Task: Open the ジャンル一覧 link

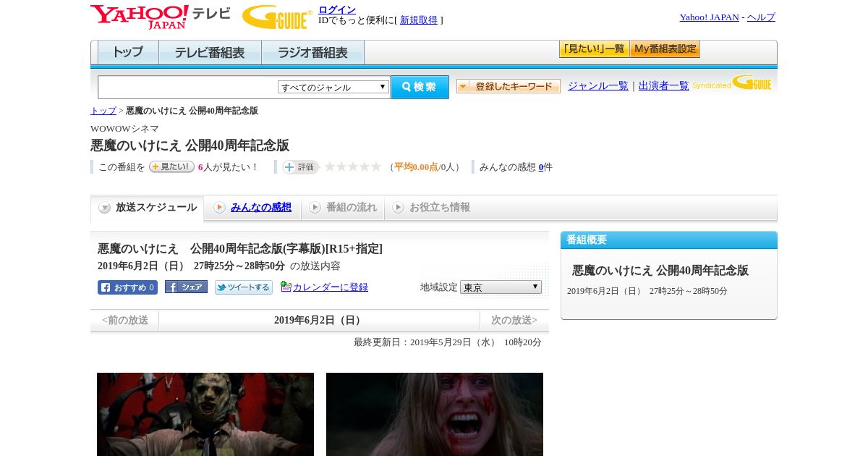Action: pos(598,86)
